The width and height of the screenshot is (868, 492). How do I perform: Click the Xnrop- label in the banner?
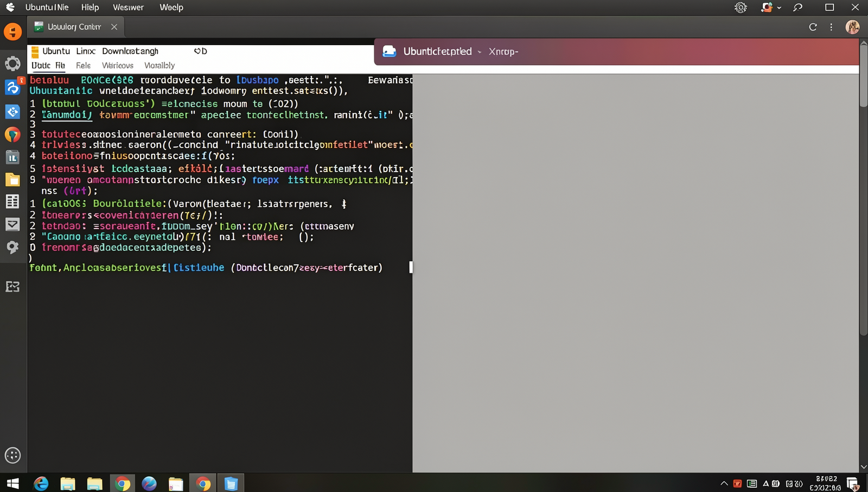(x=503, y=52)
